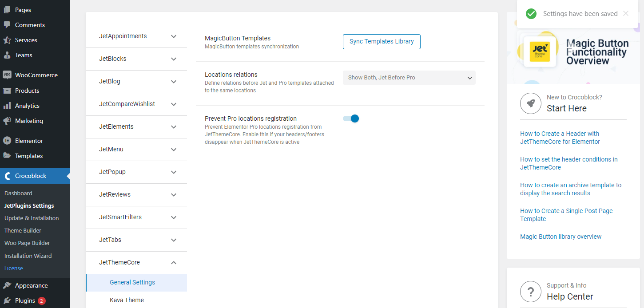Click the Marketing megaphone icon

[7, 121]
